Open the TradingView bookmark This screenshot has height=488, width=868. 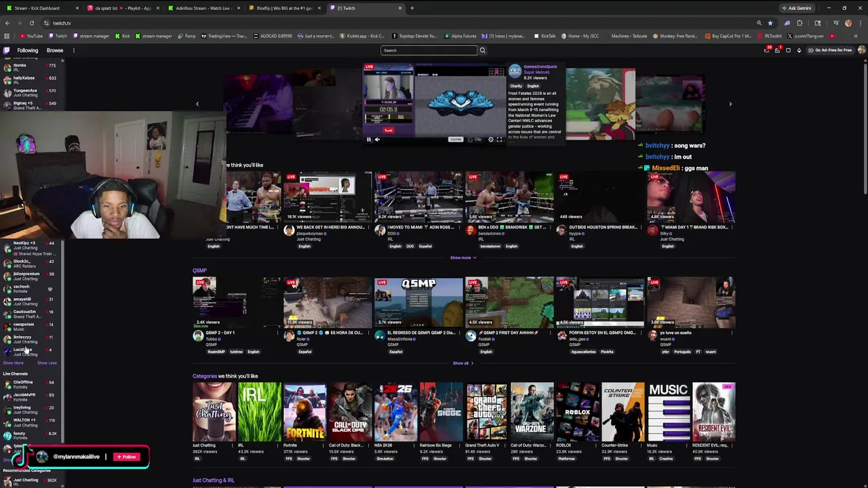click(224, 36)
